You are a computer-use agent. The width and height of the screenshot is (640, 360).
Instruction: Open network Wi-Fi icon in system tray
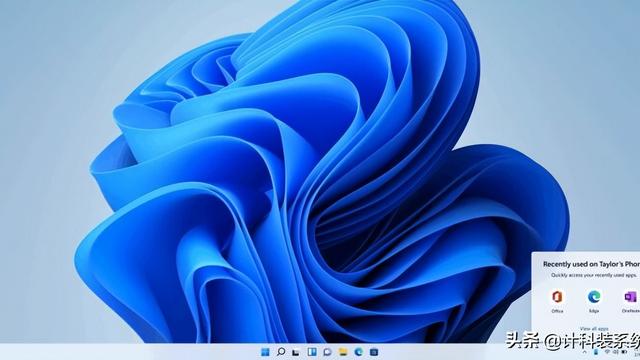coord(607,352)
